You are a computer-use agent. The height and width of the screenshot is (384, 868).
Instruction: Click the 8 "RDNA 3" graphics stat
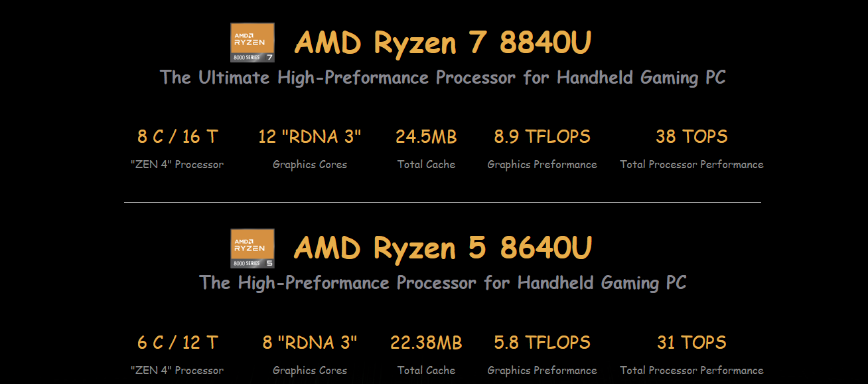pos(310,343)
